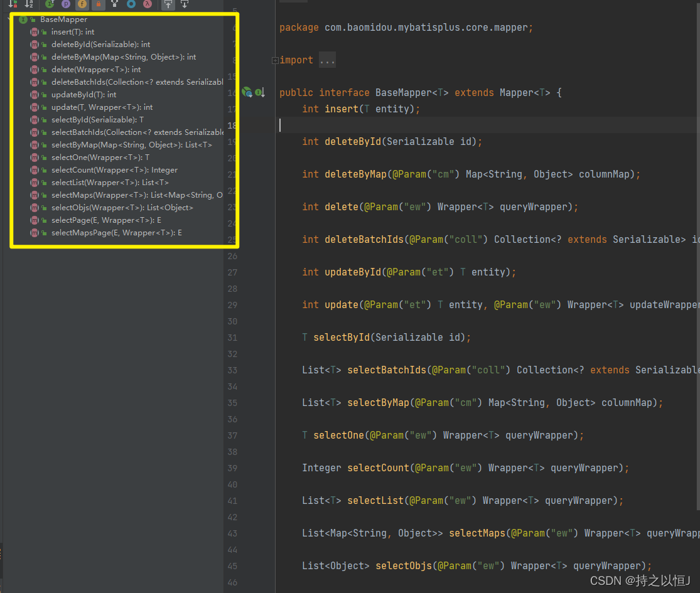Toggle Autoscroll to Source icon
This screenshot has width=700, height=593.
click(168, 4)
